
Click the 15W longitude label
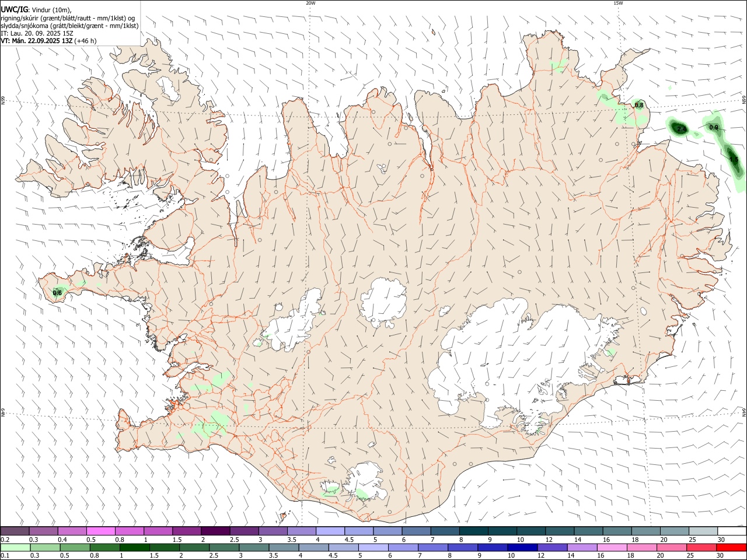(x=618, y=3)
